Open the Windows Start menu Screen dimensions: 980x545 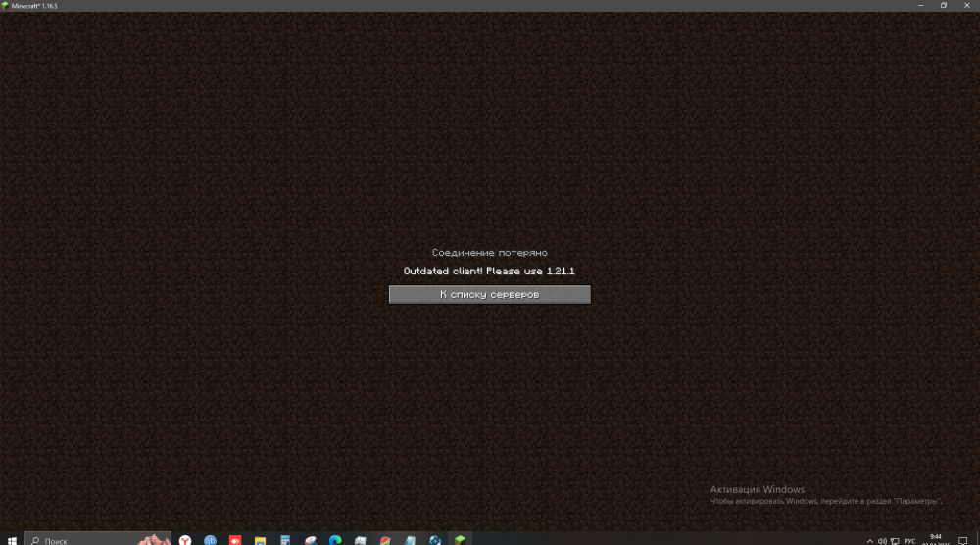click(11, 540)
